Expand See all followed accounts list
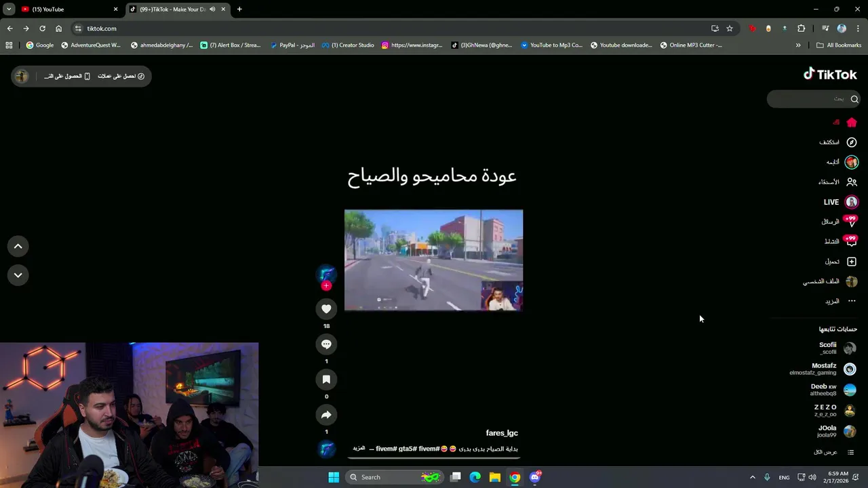868x488 pixels. tap(833, 452)
